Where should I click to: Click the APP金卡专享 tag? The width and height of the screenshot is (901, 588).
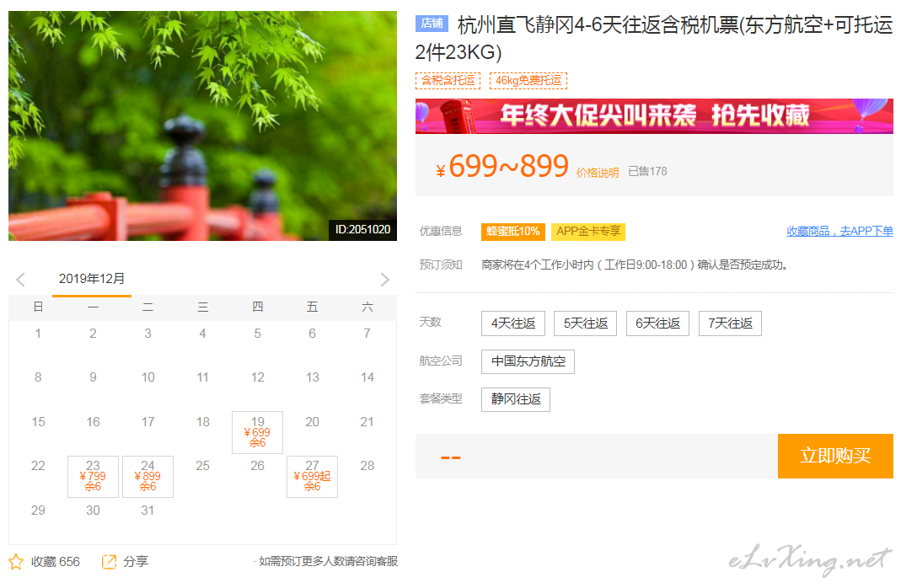pyautogui.click(x=587, y=232)
